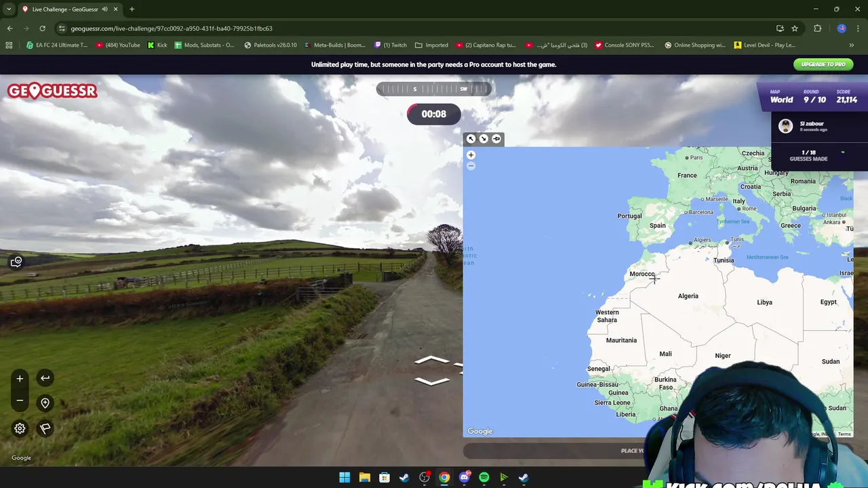Screen dimensions: 868x488
Task: Open the Kick bookmark
Action: click(157, 45)
